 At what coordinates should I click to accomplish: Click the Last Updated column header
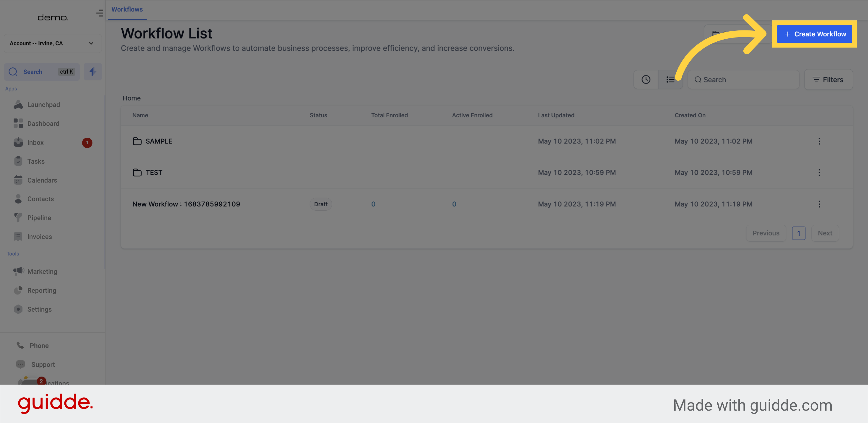point(556,115)
